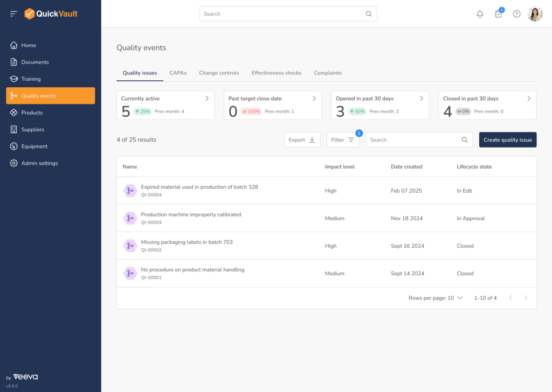
Task: Click the QuickVault logo
Action: (x=51, y=13)
